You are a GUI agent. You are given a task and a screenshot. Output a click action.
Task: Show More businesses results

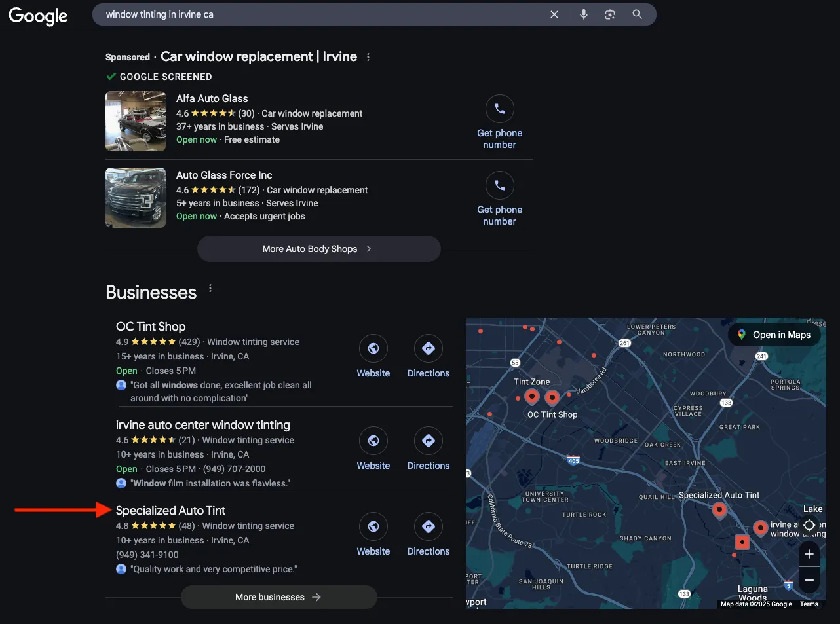279,597
